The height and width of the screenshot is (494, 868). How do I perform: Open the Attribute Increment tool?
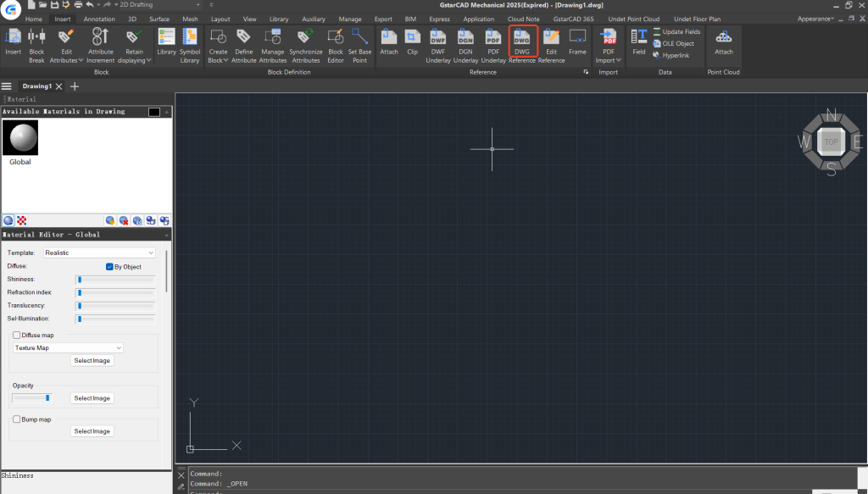click(100, 46)
